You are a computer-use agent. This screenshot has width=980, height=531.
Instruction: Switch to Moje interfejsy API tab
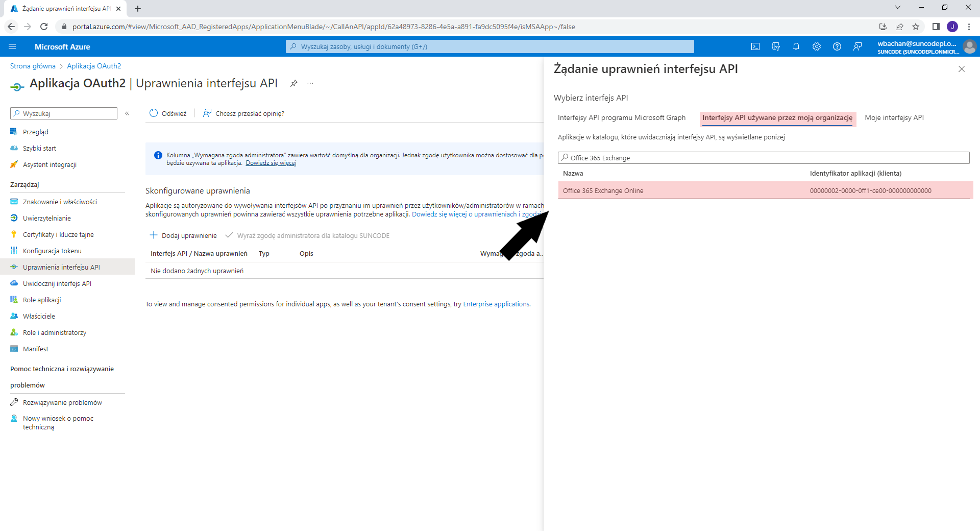coord(894,117)
